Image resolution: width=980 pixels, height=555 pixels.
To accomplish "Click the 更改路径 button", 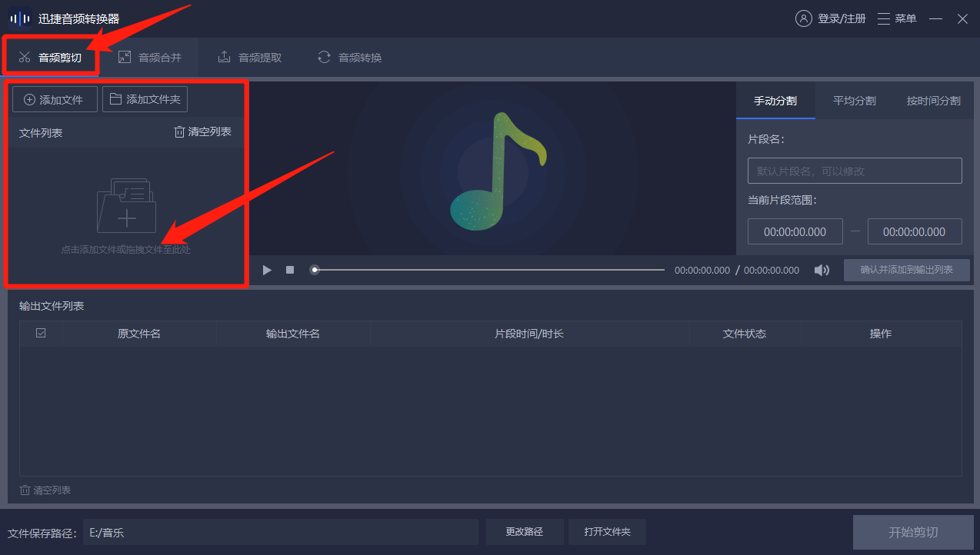I will [524, 532].
